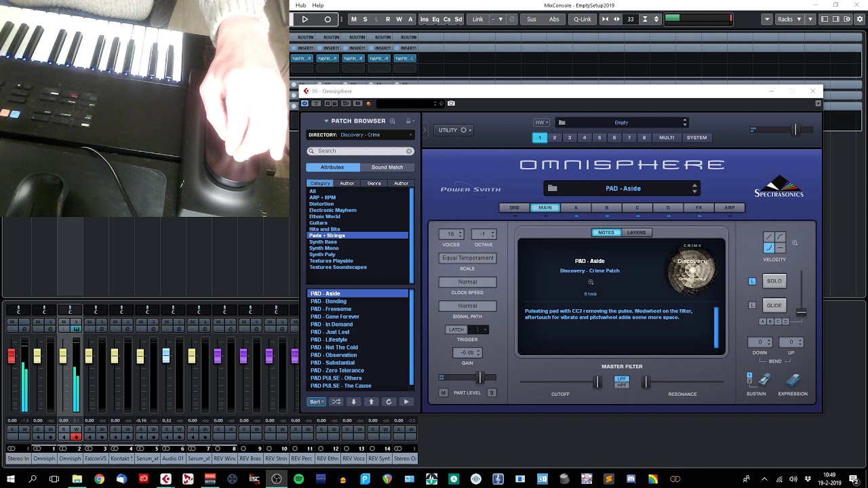868x488 pixels.
Task: Click the patch browser magnifier zoom icon
Action: click(x=392, y=121)
